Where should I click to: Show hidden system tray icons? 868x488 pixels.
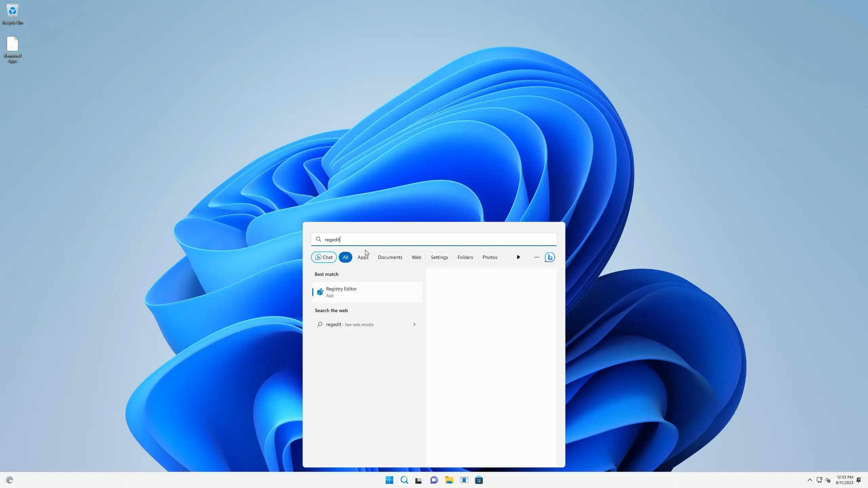[810, 480]
